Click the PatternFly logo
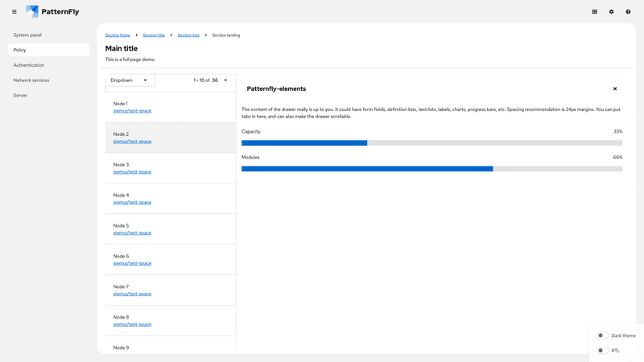Viewport: 644px width, 362px height. click(52, 11)
